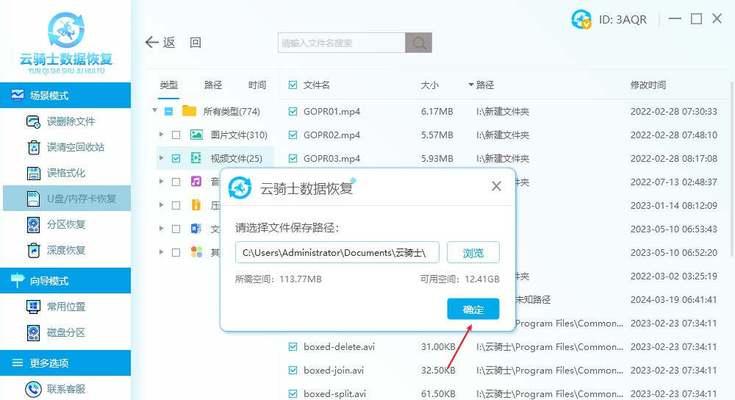Screen dimensions: 735x400
Task: Open 分区恢复 partition recovery
Action: coord(55,225)
